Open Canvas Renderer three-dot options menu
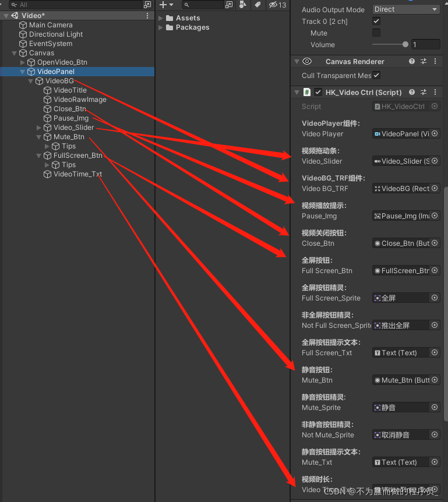The height and width of the screenshot is (502, 448). point(435,61)
